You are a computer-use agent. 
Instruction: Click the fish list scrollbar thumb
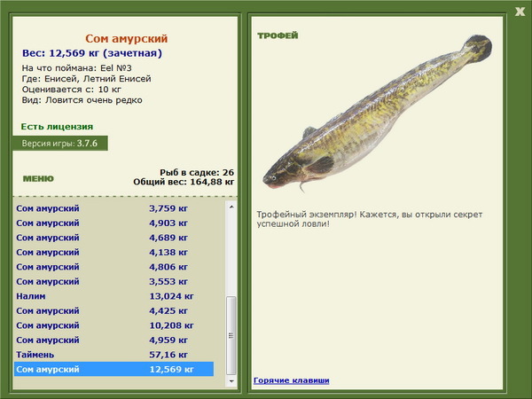[x=231, y=335]
